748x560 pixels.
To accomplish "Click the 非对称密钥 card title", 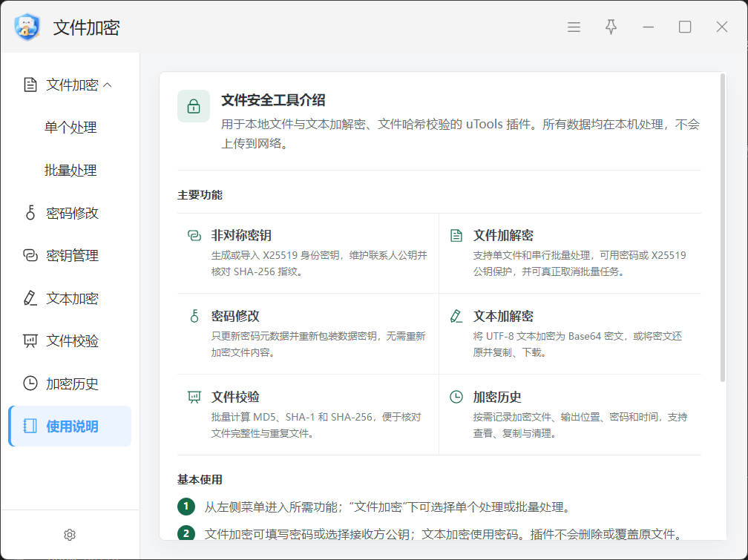I will coord(241,236).
